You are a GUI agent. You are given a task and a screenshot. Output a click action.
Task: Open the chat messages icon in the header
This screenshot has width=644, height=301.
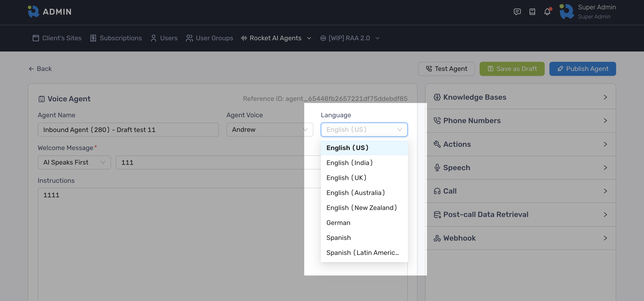517,11
